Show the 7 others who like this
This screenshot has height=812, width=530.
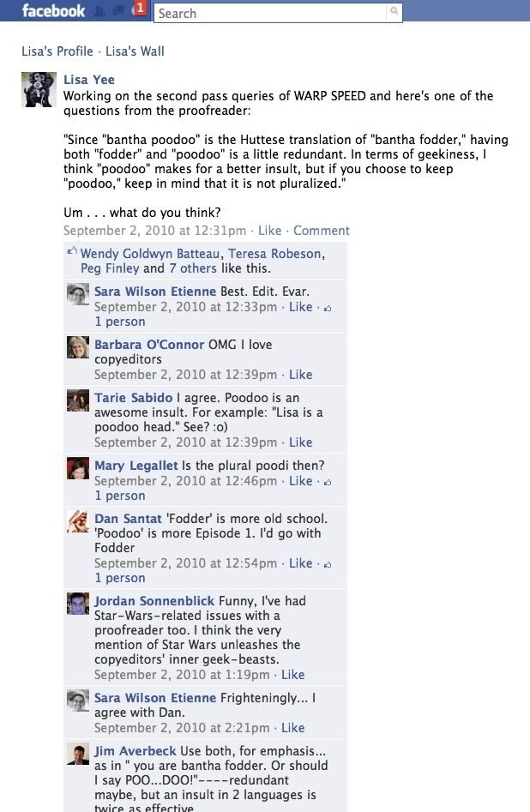pos(192,268)
